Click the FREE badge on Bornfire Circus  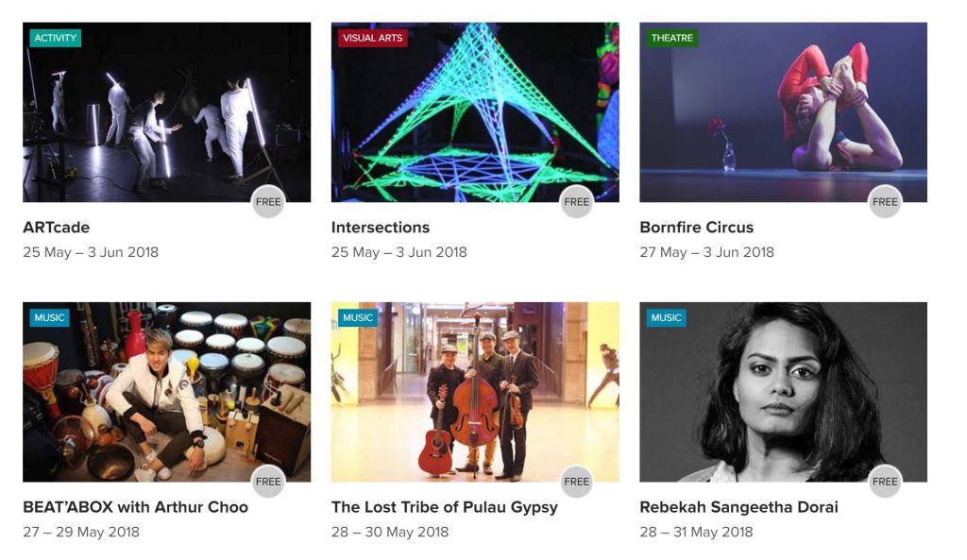coord(885,202)
